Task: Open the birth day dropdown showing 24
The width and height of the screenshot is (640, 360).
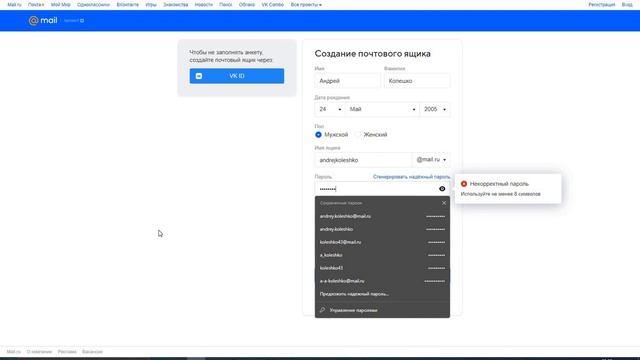Action: 330,109
